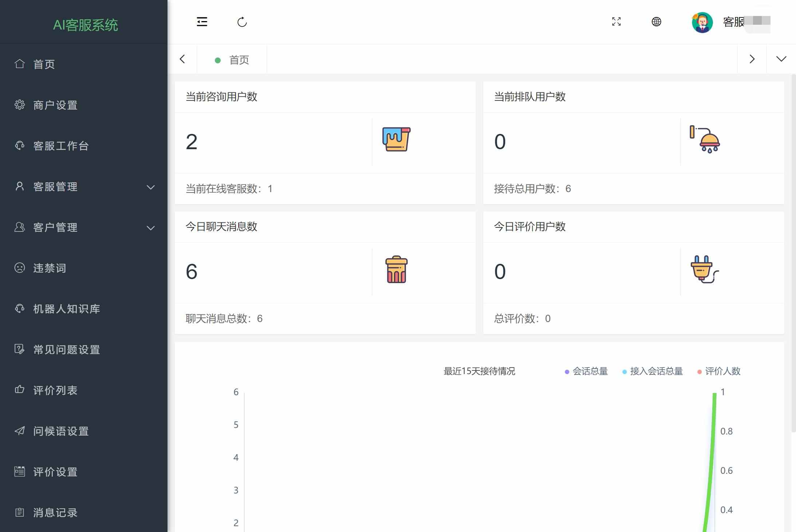796x532 pixels.
Task: Click the user icon for 客户管理
Action: [20, 227]
